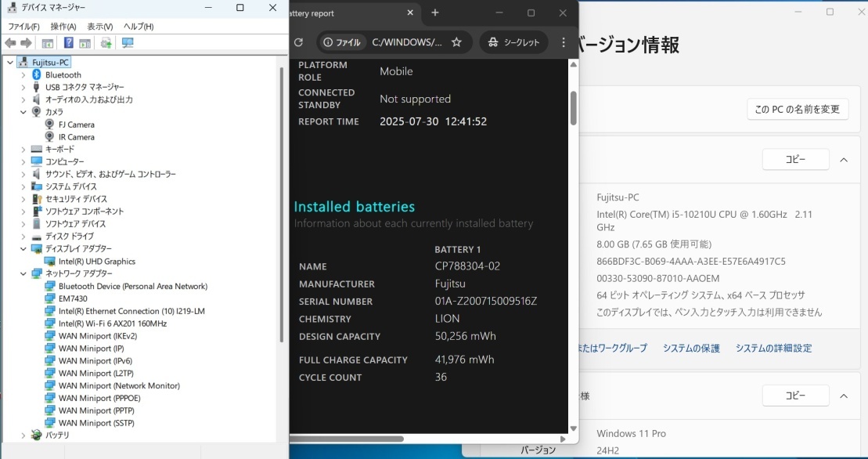Viewport: 868px width, 459px height.
Task: Click battery name CP788304-02
Action: [468, 266]
